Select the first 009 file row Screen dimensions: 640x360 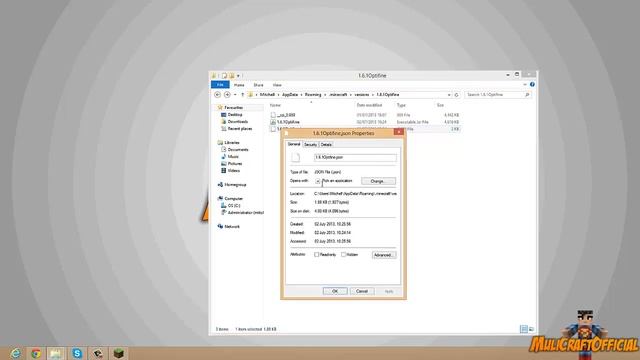[364, 115]
